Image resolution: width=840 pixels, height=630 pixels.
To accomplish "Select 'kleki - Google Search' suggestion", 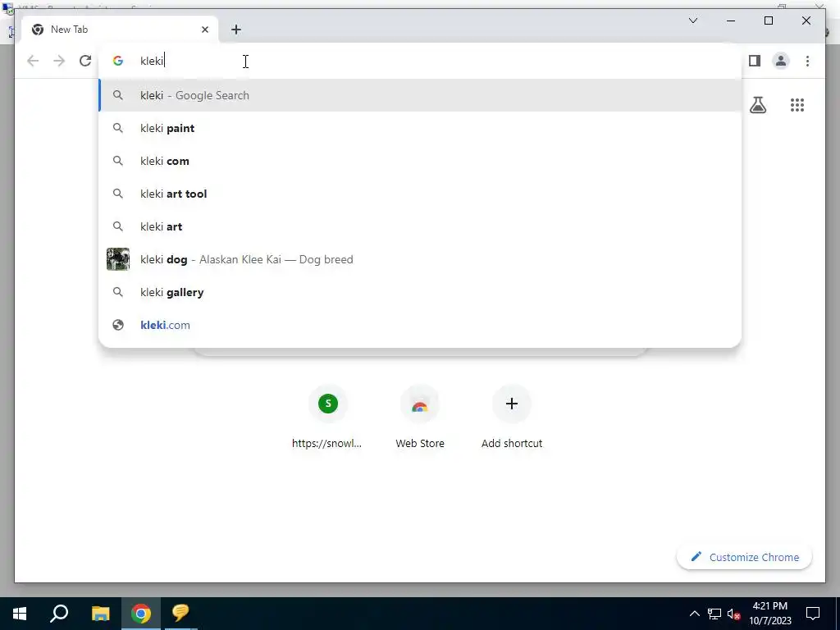I will point(420,95).
